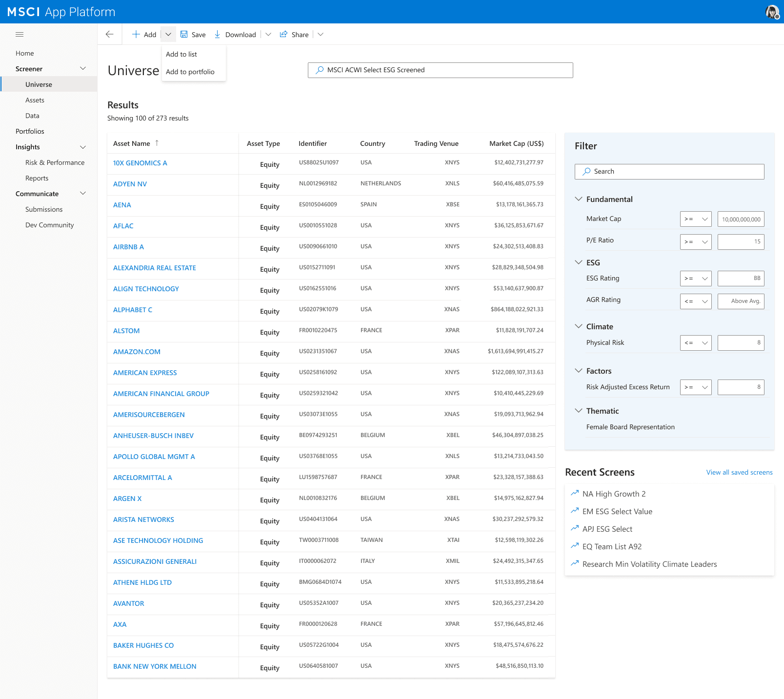Open the ANHEUSER-BUSCH INBEV asset link

[153, 436]
